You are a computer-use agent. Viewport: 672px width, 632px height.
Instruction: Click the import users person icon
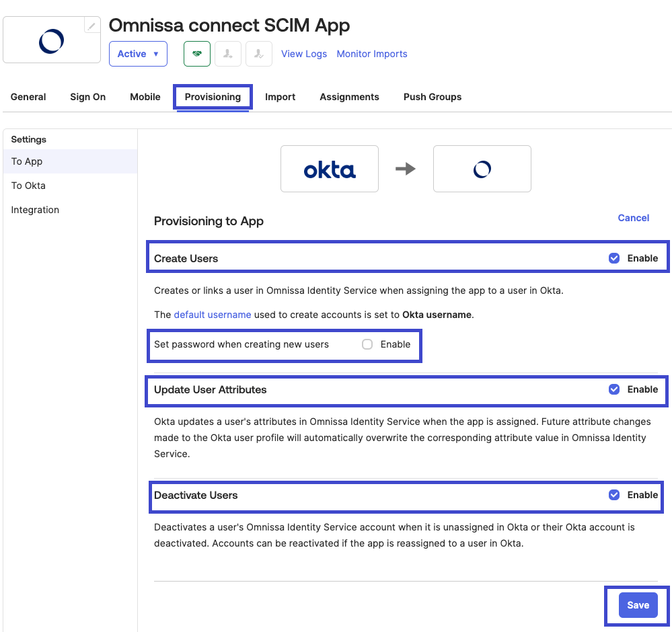click(x=227, y=54)
